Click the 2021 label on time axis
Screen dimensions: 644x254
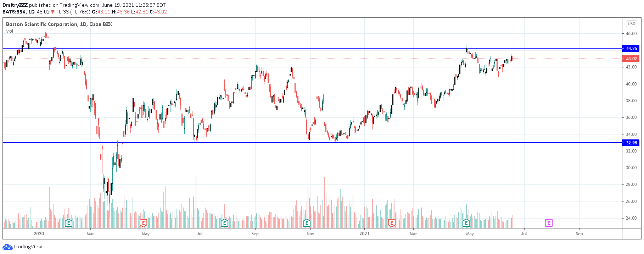[x=364, y=234]
